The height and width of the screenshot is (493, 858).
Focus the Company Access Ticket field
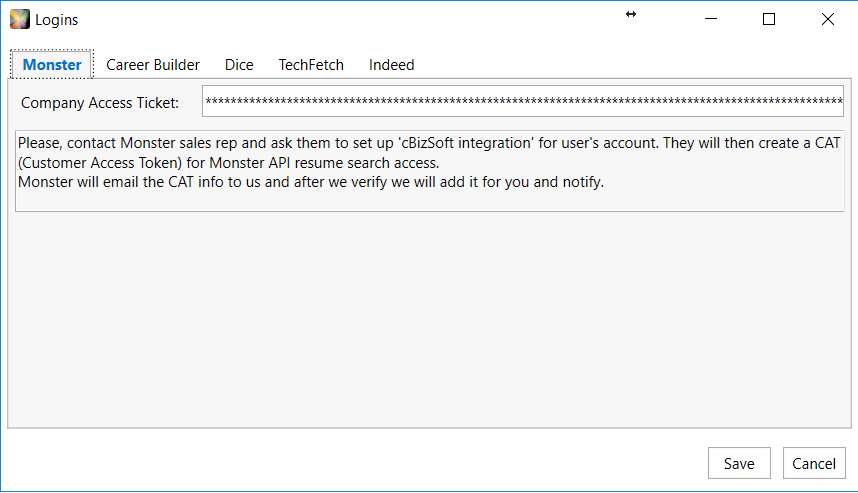click(523, 101)
